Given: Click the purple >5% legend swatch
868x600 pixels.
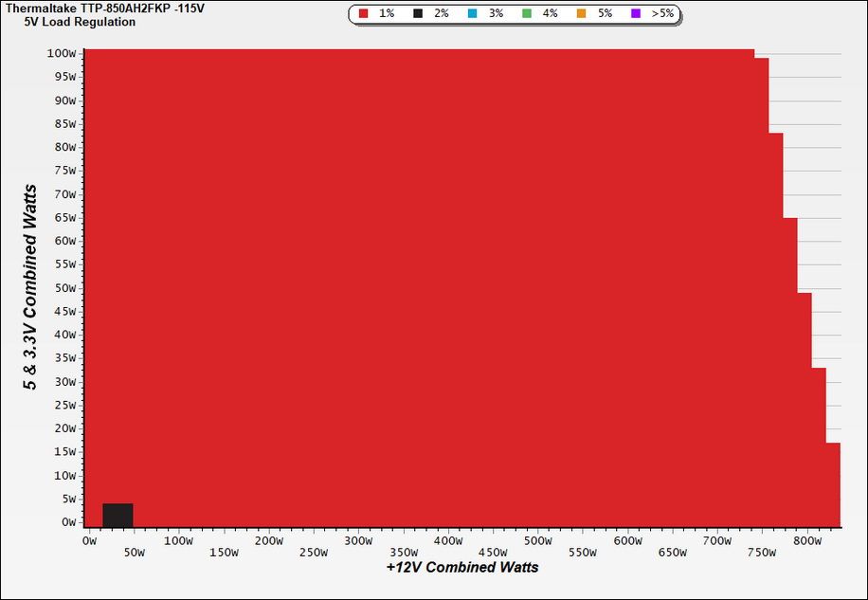Looking at the screenshot, I should click(636, 14).
